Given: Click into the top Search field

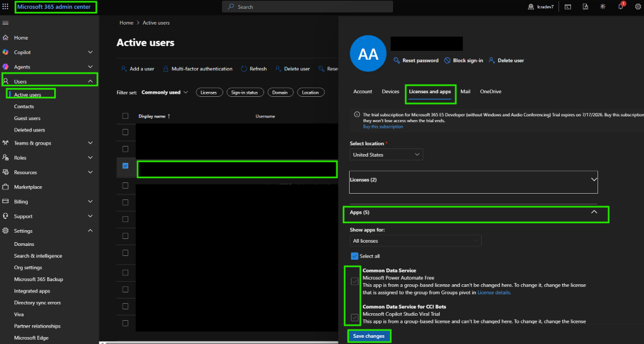Looking at the screenshot, I should [x=307, y=6].
